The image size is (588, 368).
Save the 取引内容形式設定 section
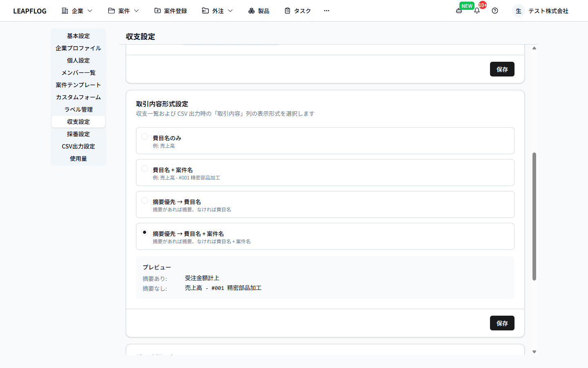pyautogui.click(x=502, y=323)
